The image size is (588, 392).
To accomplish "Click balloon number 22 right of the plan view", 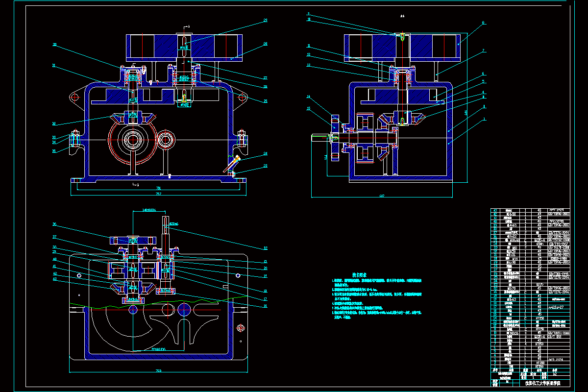I will pyautogui.click(x=266, y=248).
